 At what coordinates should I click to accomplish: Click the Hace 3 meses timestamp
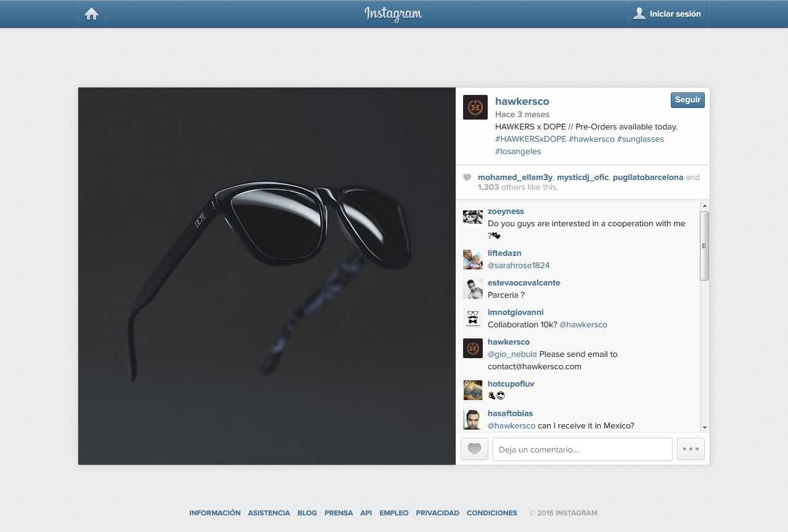[522, 115]
